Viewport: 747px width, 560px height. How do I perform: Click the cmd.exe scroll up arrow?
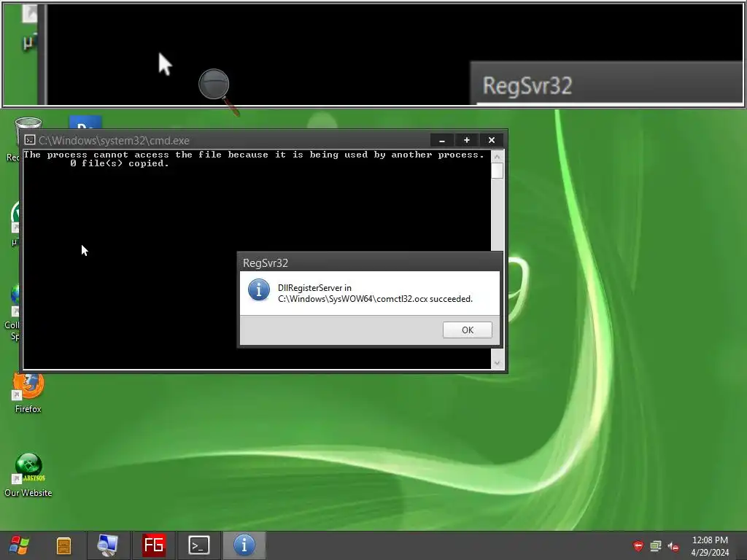pyautogui.click(x=497, y=157)
